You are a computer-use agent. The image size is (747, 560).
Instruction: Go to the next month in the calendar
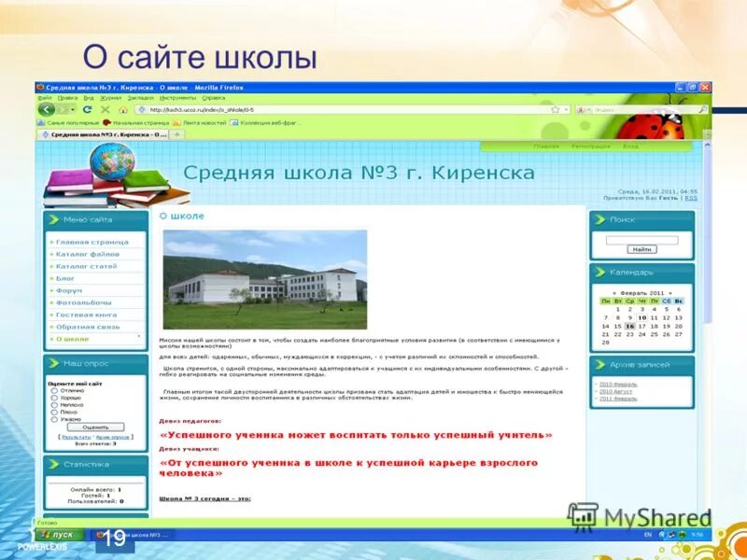click(670, 293)
